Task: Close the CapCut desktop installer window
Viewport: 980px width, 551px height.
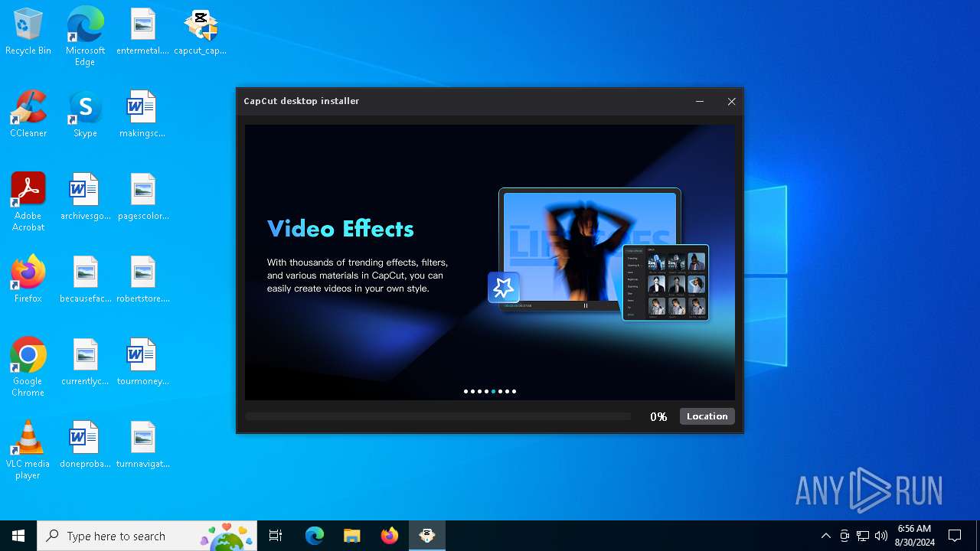Action: pyautogui.click(x=731, y=101)
